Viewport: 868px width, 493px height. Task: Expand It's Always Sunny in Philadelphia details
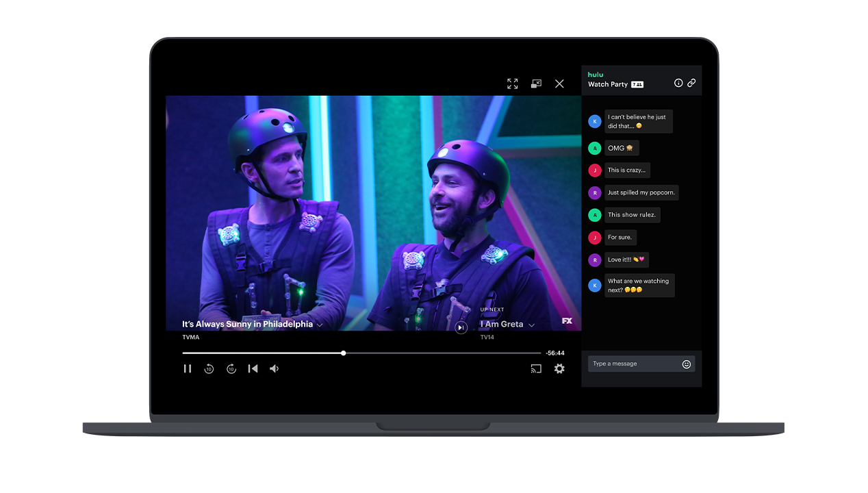320,325
